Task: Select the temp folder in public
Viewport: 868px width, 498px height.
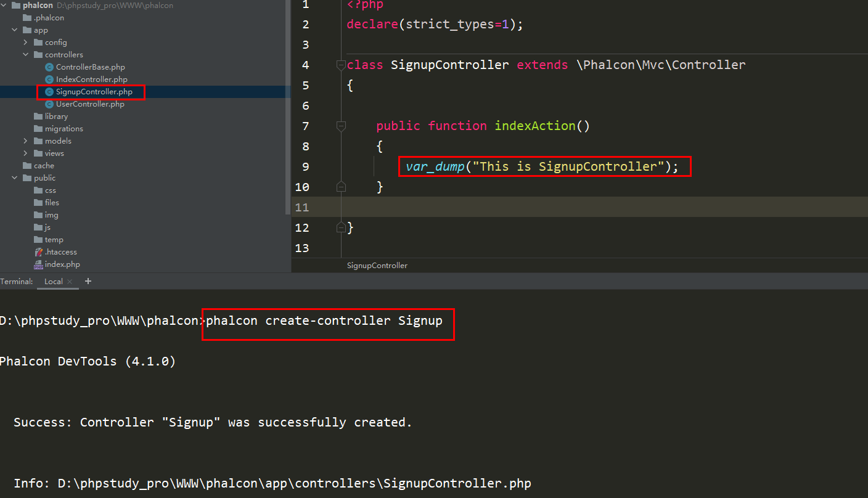Action: point(54,240)
